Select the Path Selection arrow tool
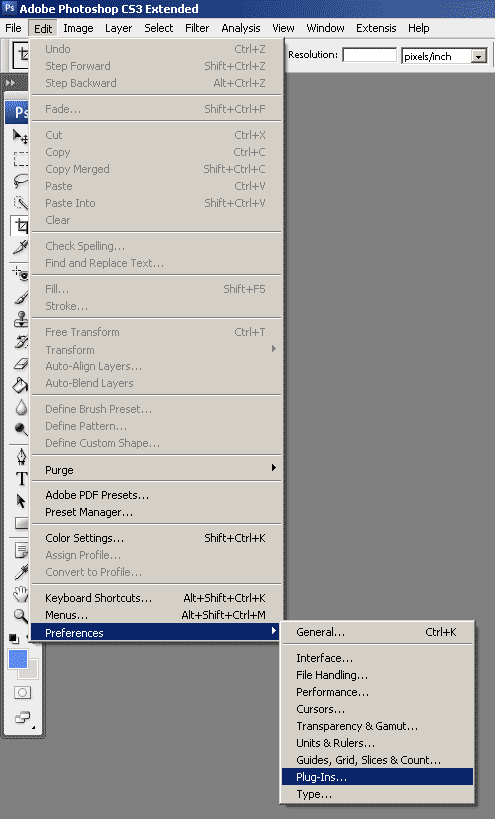Viewport: 495px width, 819px height. (x=20, y=501)
